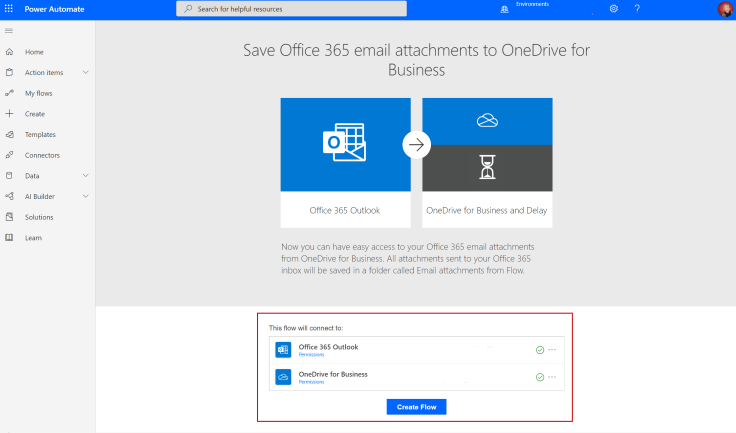
Task: Select the Office 365 Outlook template tile
Action: click(346, 160)
